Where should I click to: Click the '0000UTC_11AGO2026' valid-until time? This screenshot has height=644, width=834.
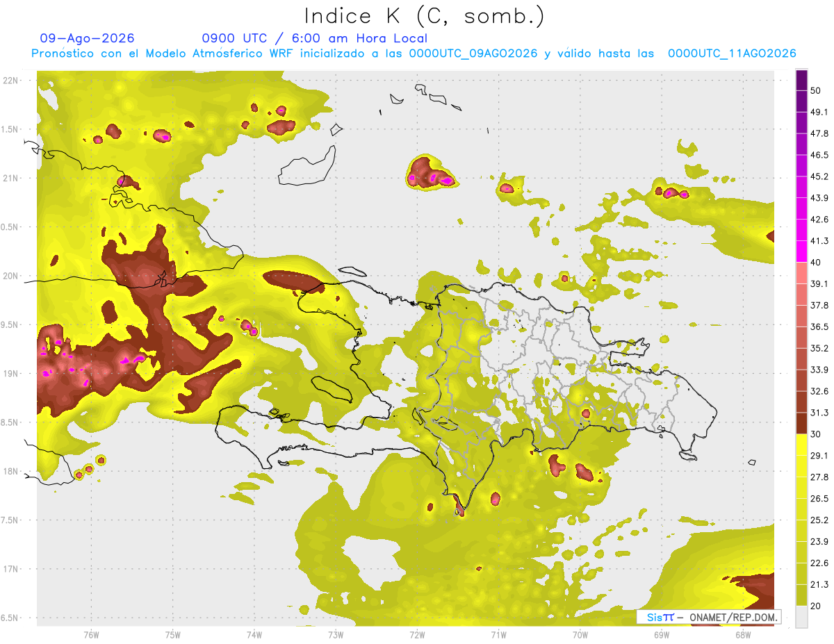click(x=732, y=53)
